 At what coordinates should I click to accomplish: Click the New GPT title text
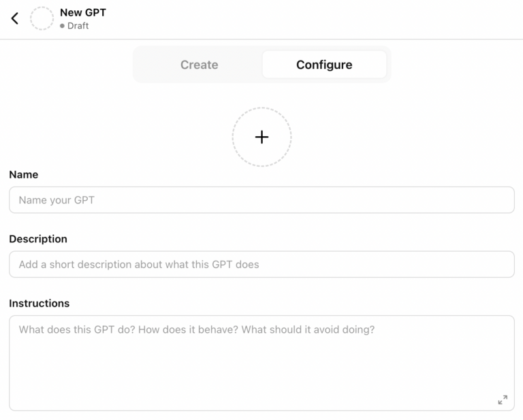[x=83, y=12]
